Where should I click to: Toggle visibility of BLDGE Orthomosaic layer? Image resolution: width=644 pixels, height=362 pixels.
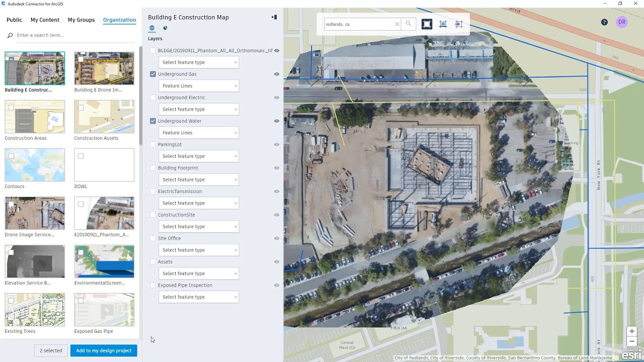(277, 51)
